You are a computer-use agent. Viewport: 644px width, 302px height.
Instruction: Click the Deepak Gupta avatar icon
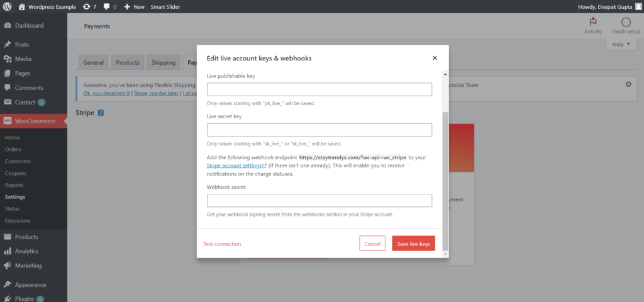638,6
